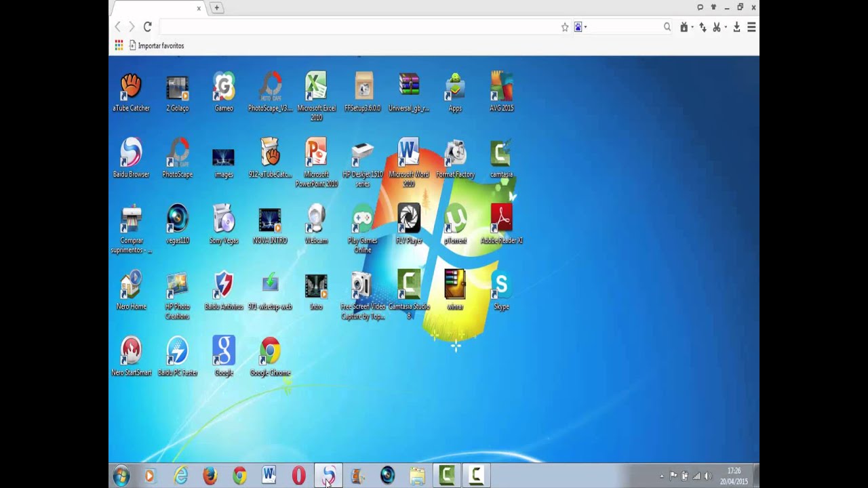Open Microsoft Word 2010 desktop shortcut
This screenshot has height=488, width=868.
point(409,163)
